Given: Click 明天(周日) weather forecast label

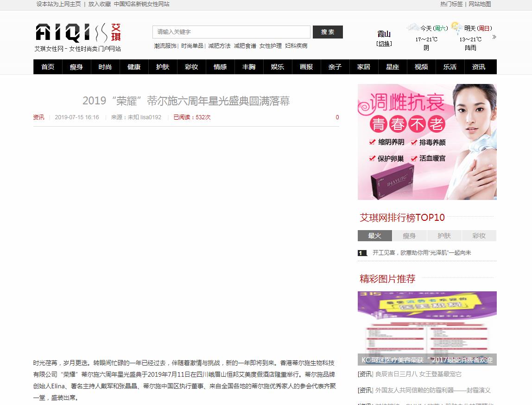Looking at the screenshot, I should click(x=478, y=29).
